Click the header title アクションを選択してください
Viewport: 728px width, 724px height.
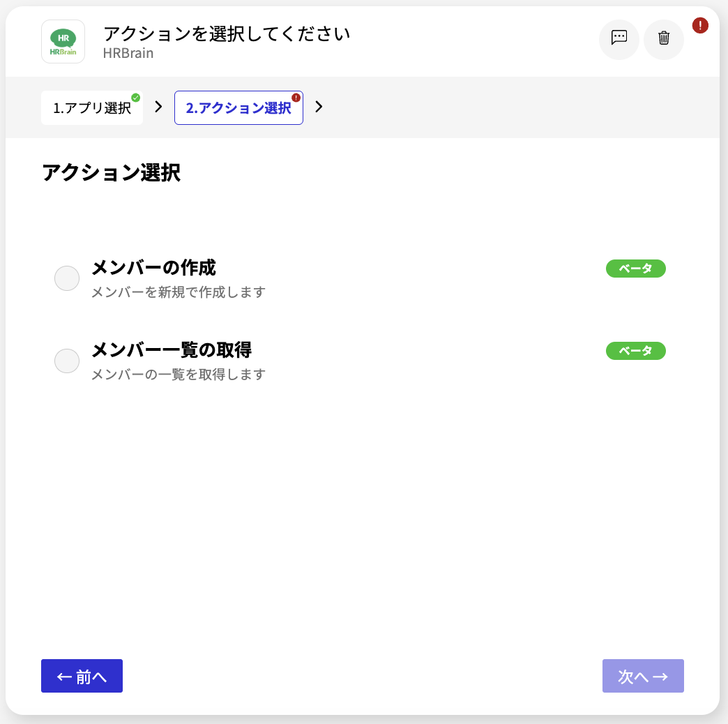pyautogui.click(x=227, y=33)
